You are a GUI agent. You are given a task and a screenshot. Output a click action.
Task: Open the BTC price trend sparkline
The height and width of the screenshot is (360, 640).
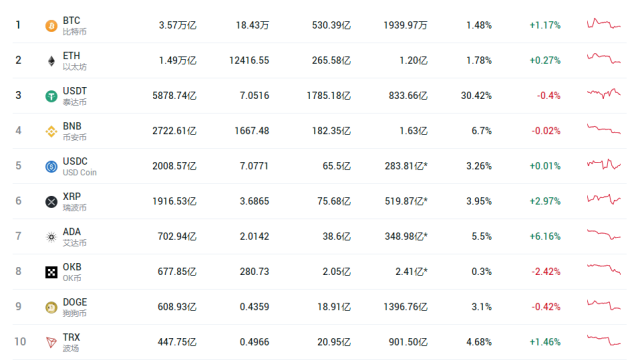coord(604,24)
